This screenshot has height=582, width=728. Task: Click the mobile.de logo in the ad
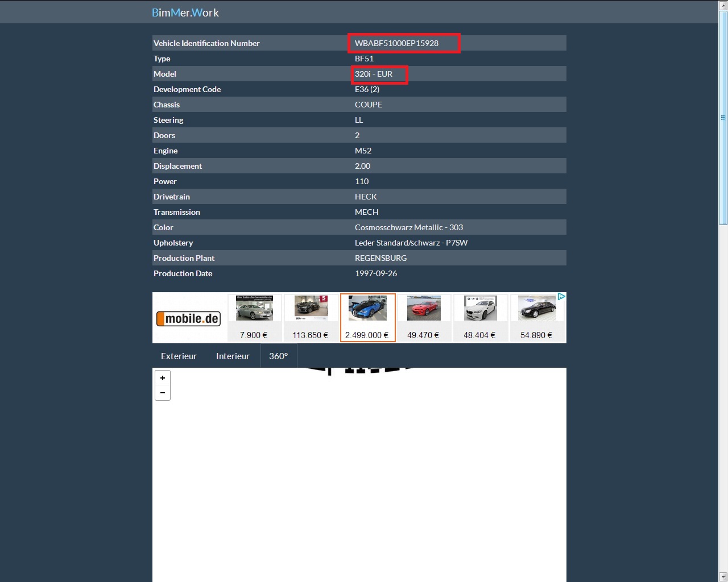[x=188, y=319]
